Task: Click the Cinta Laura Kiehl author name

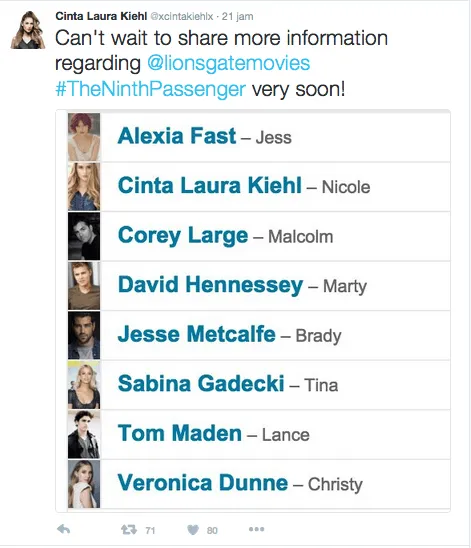Action: tap(101, 16)
